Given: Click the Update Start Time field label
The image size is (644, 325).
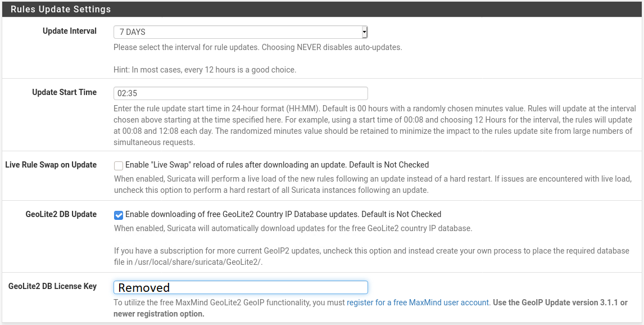Looking at the screenshot, I should (64, 92).
